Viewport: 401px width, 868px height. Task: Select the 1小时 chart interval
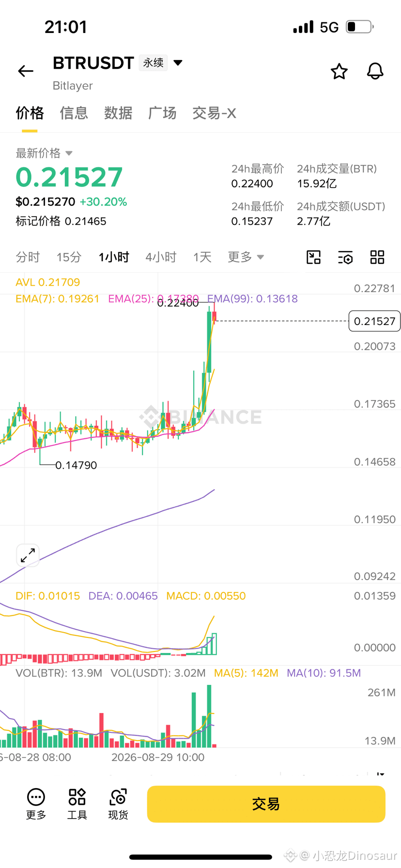click(114, 257)
